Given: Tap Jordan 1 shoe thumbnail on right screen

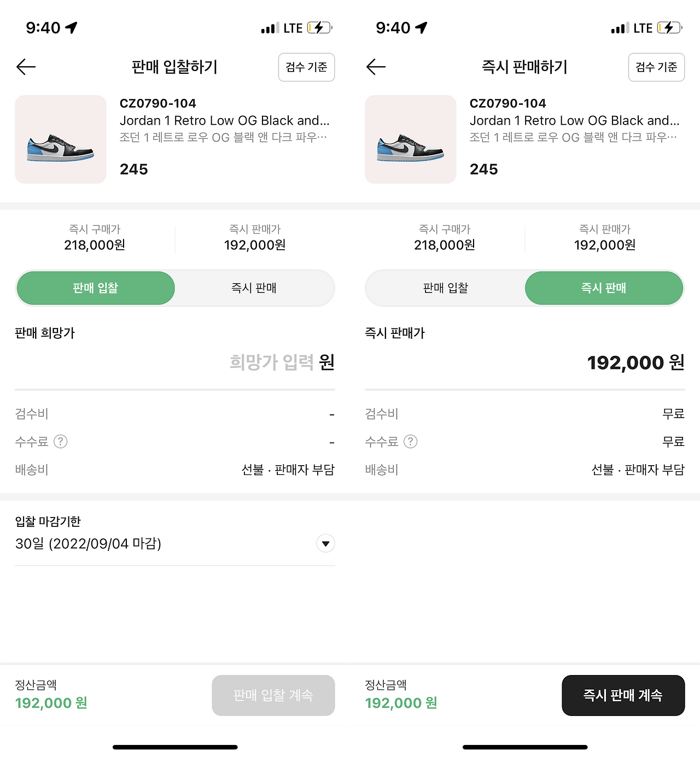Looking at the screenshot, I should pos(411,139).
